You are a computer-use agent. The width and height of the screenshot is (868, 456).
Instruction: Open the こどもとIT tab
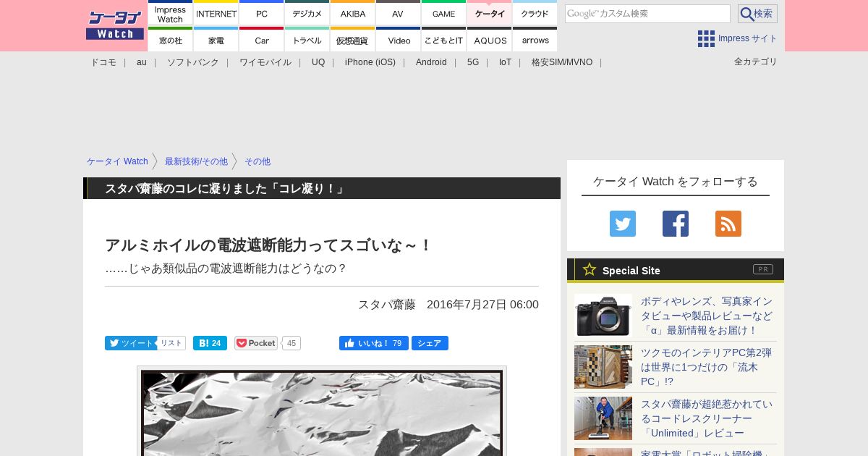point(444,39)
